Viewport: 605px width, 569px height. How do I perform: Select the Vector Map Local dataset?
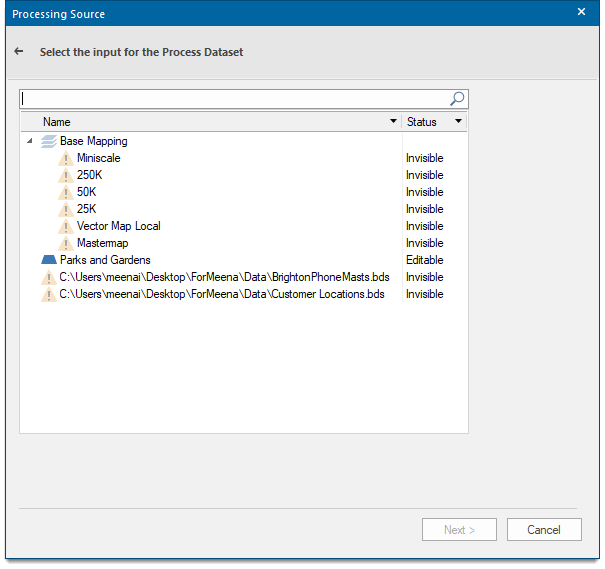[118, 226]
